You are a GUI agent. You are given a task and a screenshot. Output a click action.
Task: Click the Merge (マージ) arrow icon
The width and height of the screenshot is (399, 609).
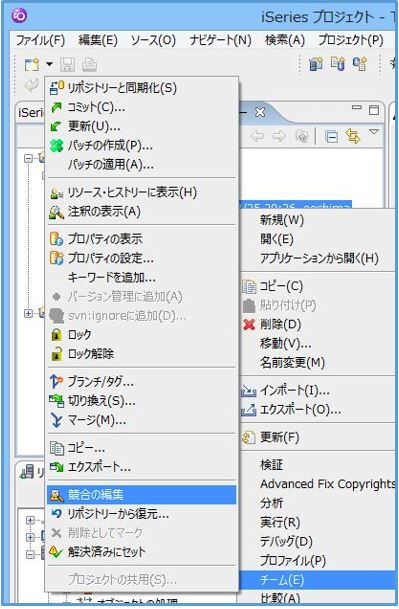[x=57, y=420]
